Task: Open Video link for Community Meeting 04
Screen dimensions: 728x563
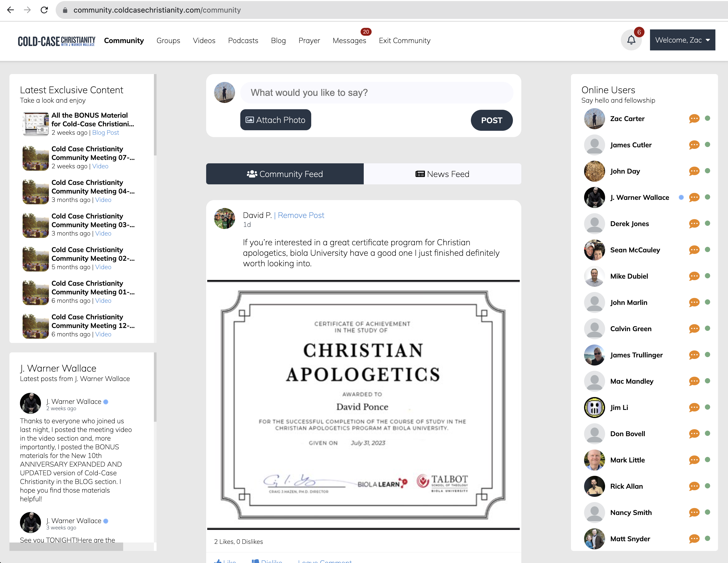Action: tap(103, 200)
